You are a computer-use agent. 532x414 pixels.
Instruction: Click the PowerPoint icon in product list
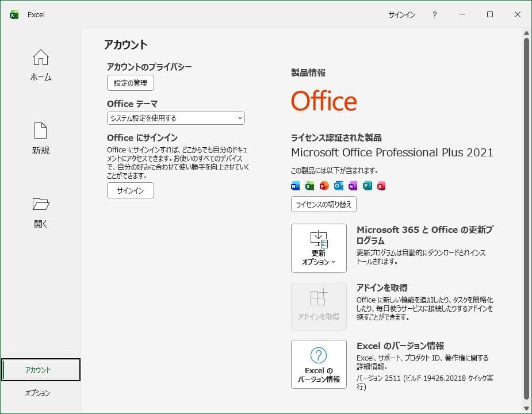[x=324, y=186]
